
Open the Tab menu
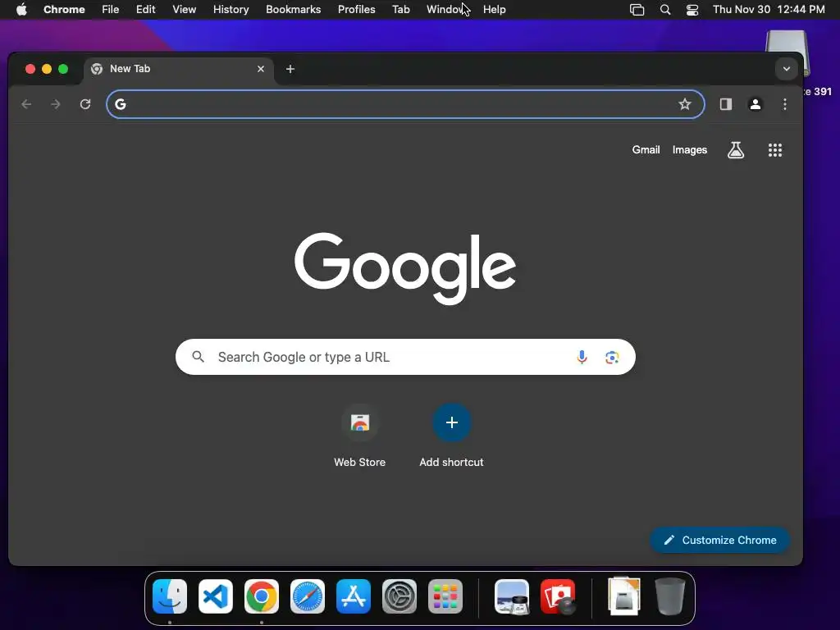coord(400,10)
